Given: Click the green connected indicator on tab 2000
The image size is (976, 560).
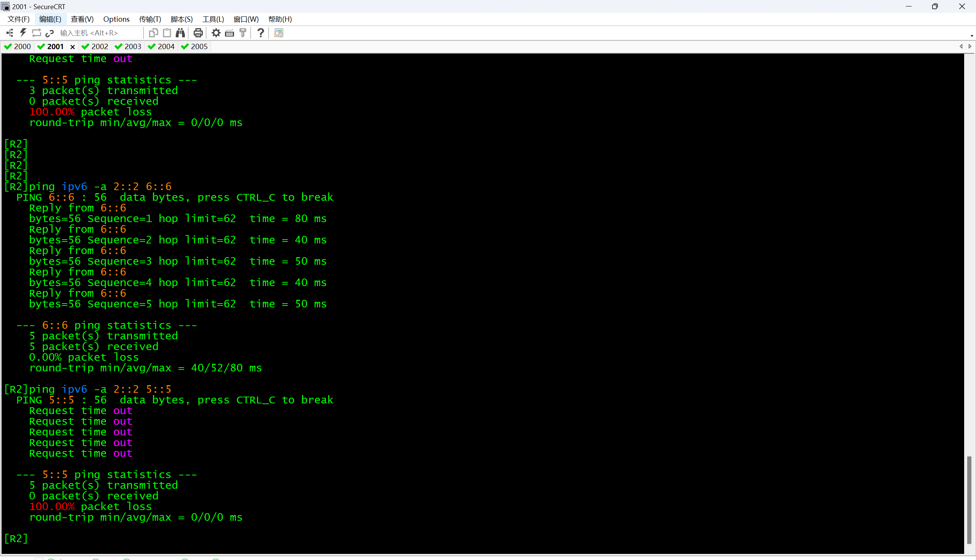Looking at the screenshot, I should coord(8,46).
